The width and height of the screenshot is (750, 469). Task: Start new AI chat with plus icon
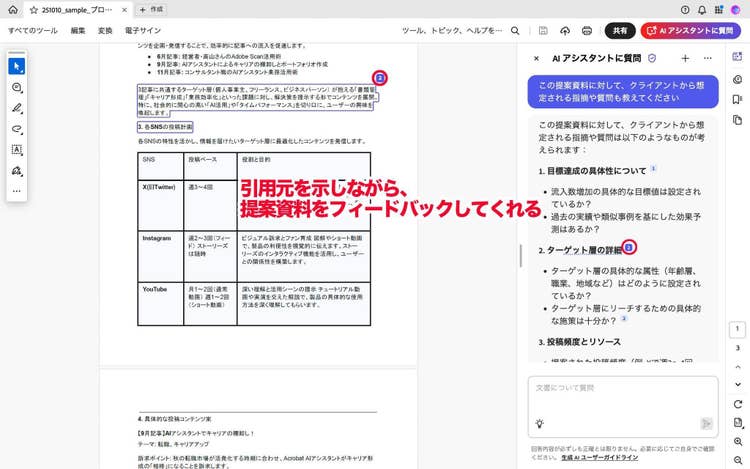[685, 59]
